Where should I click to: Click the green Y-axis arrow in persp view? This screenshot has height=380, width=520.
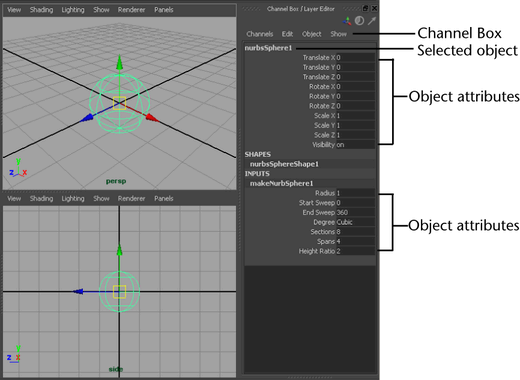[119, 64]
